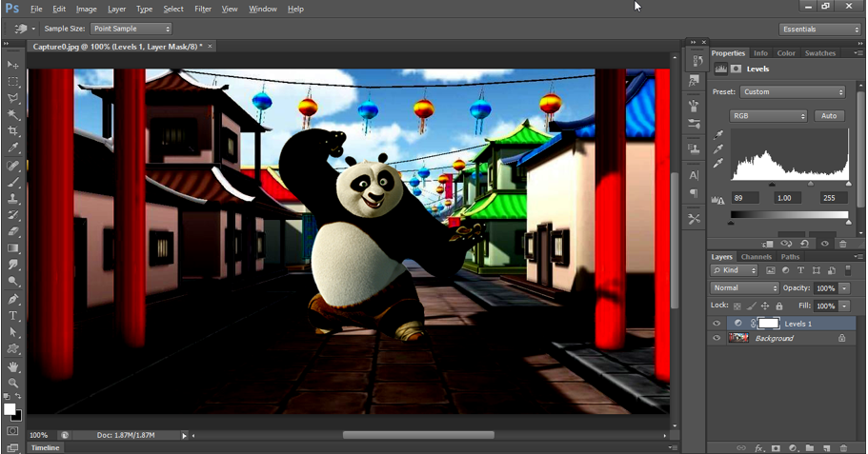Reset Levels adjustment to defaults
Screen dimensions: 868x454
pos(805,244)
